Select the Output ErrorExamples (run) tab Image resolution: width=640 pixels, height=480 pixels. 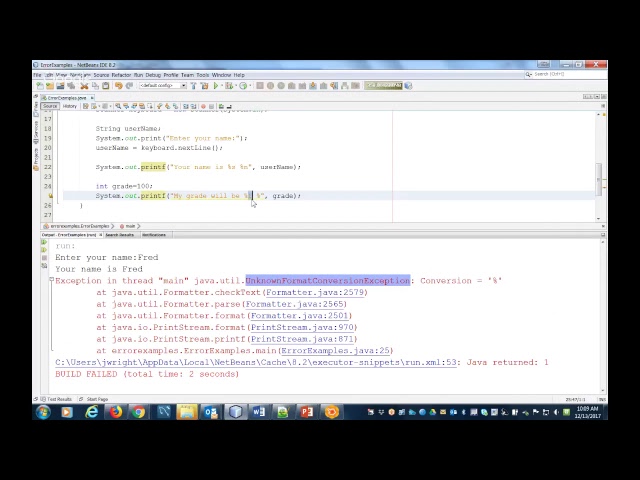pyautogui.click(x=69, y=235)
